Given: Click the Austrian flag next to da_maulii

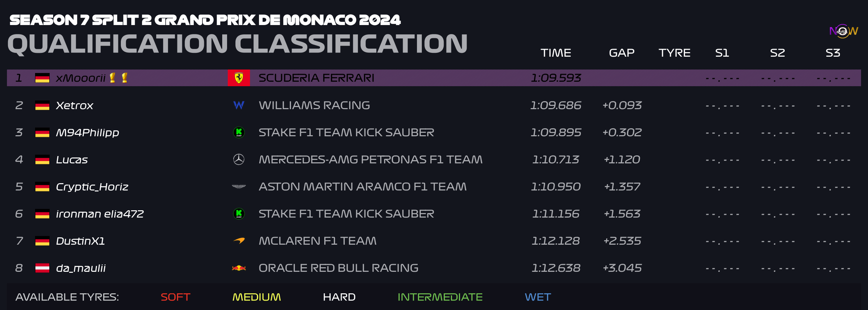Looking at the screenshot, I should coord(42,268).
